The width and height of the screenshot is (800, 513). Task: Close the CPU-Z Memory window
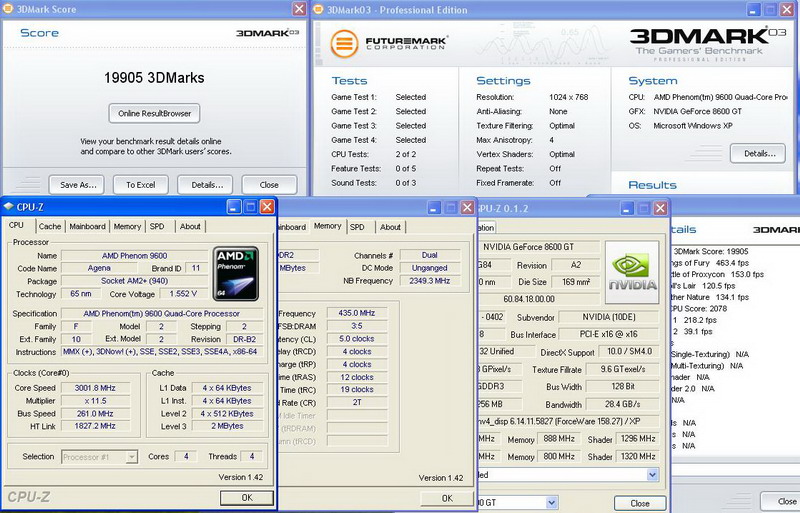[467, 207]
